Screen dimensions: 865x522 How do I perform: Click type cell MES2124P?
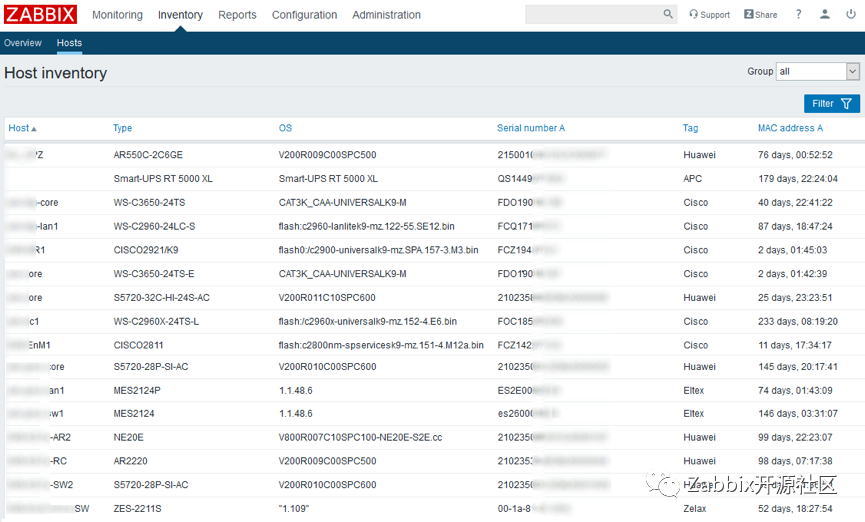(137, 390)
